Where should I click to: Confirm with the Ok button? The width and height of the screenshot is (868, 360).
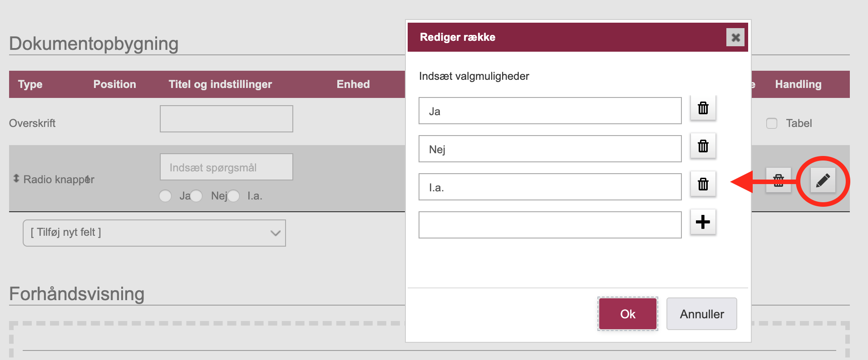point(628,314)
